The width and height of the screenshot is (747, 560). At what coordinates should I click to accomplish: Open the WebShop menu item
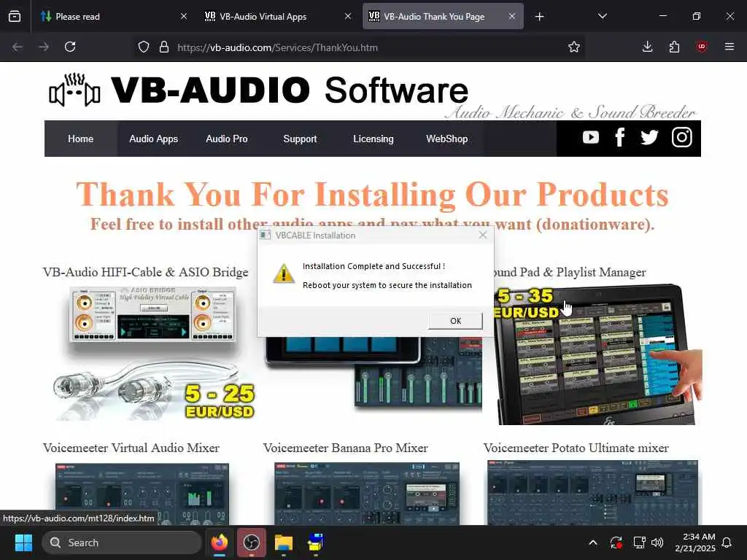(447, 139)
